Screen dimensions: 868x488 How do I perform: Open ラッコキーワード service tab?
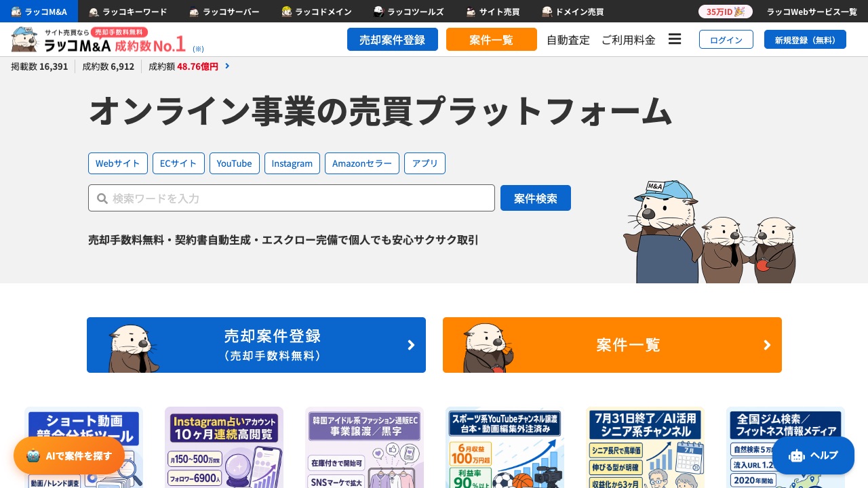(127, 12)
